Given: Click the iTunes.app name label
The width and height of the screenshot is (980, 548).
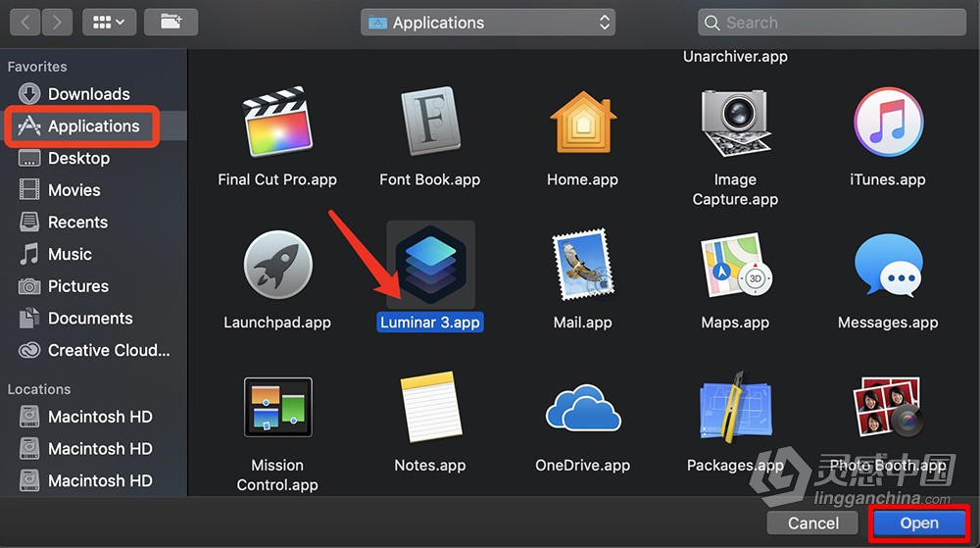Looking at the screenshot, I should (888, 180).
